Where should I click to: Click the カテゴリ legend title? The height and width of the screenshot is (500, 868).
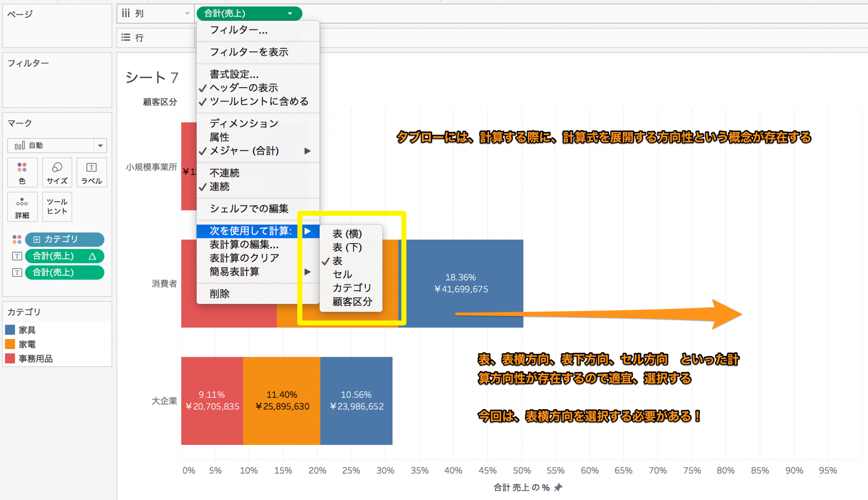pos(24,312)
